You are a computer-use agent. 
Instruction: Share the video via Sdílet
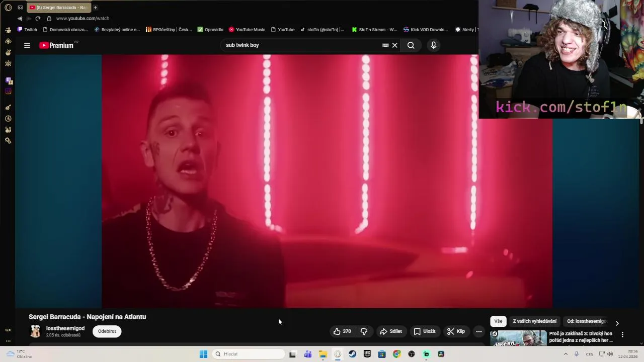click(391, 331)
